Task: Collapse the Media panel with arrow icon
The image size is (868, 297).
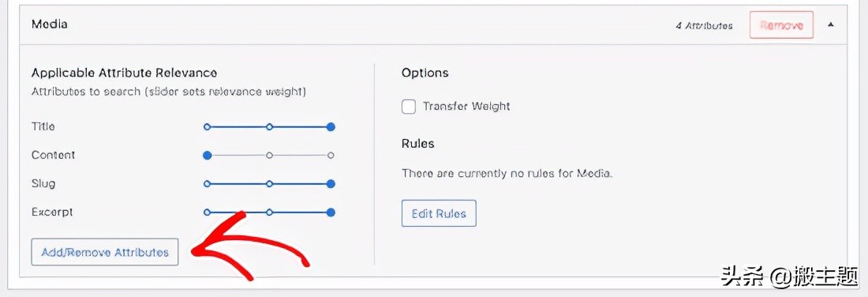Action: pyautogui.click(x=830, y=25)
